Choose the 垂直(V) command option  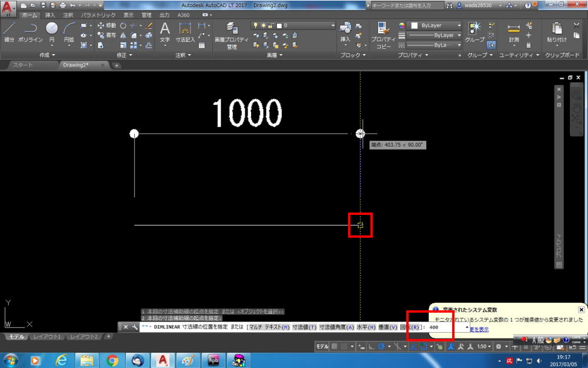pyautogui.click(x=387, y=327)
